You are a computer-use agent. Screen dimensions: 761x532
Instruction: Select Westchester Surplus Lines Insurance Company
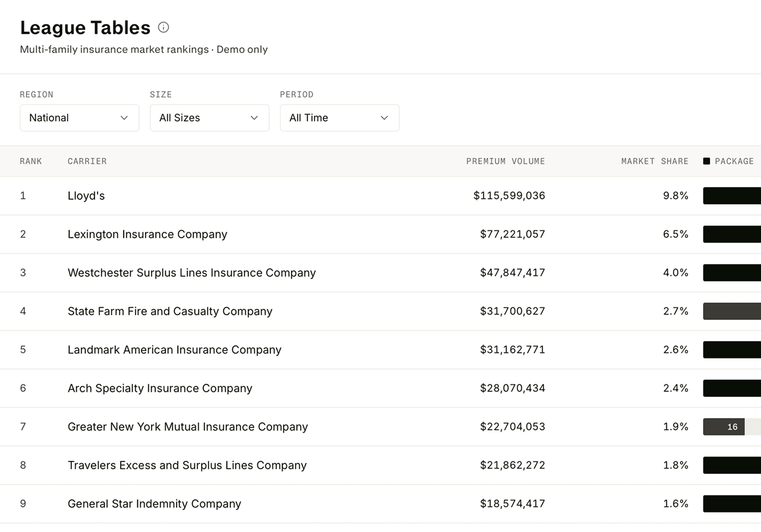coord(192,273)
